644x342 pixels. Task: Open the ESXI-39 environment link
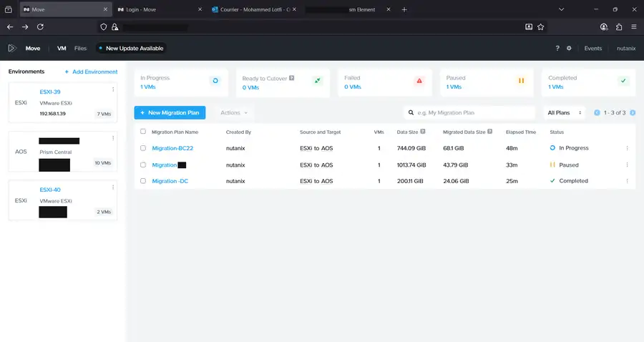(x=50, y=92)
